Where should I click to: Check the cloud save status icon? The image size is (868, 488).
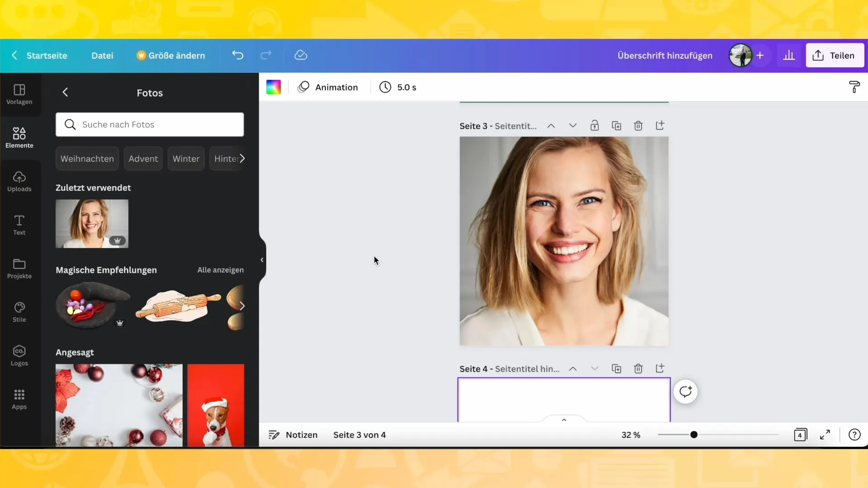point(301,55)
